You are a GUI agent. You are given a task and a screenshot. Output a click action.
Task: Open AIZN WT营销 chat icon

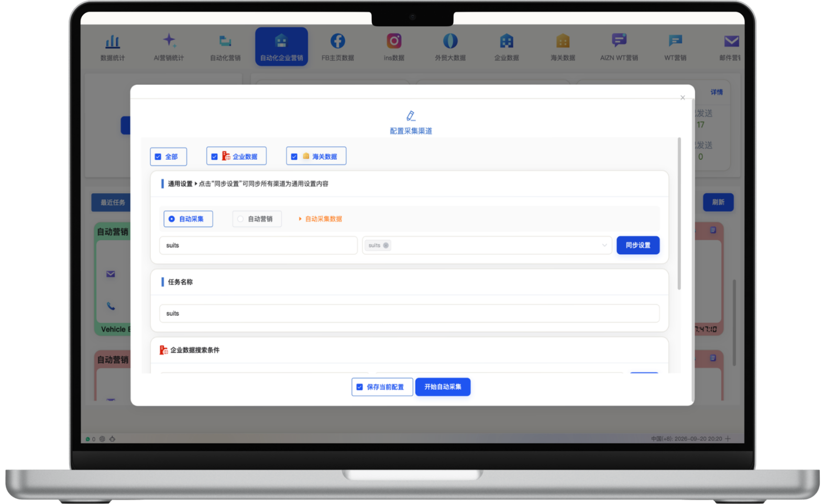tap(619, 40)
